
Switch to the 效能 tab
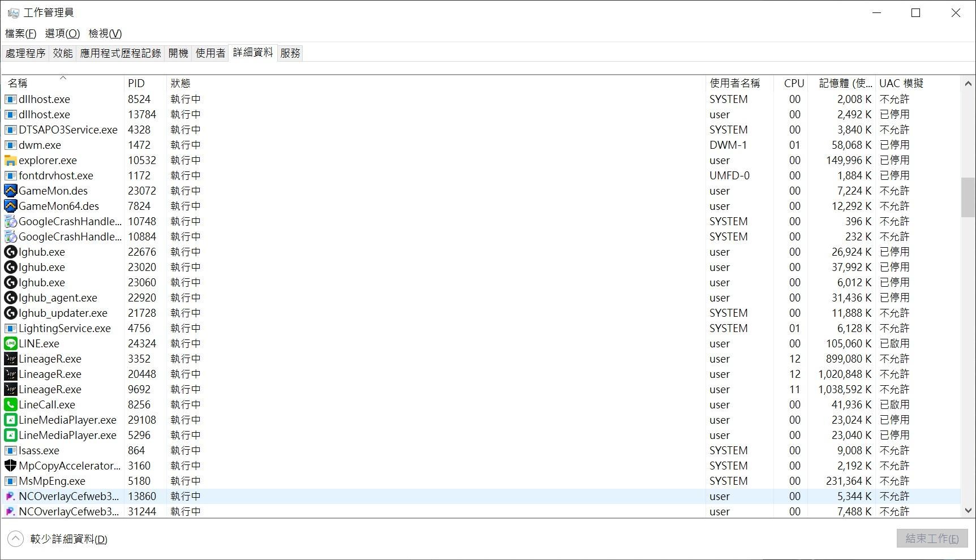(63, 53)
